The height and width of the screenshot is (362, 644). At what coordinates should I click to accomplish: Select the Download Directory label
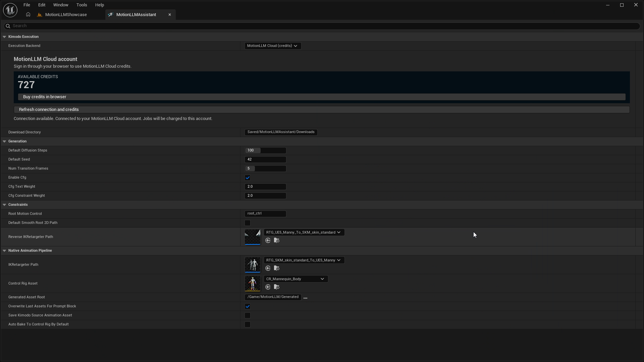tap(24, 132)
